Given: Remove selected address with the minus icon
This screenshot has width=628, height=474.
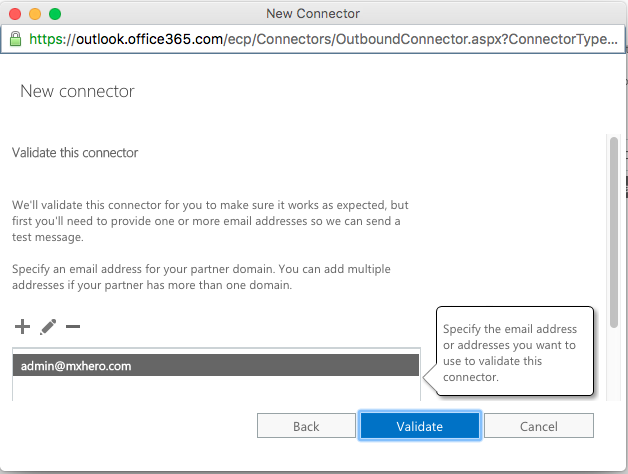Looking at the screenshot, I should click(73, 327).
